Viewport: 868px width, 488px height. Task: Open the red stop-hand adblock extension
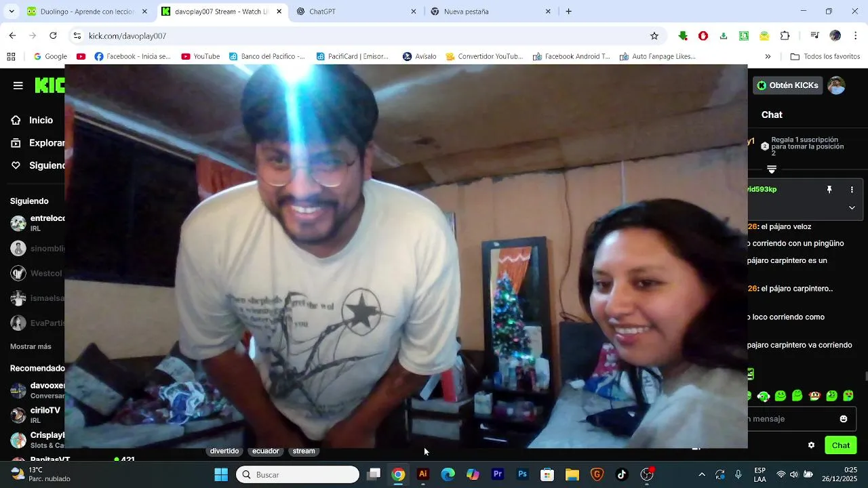(703, 36)
